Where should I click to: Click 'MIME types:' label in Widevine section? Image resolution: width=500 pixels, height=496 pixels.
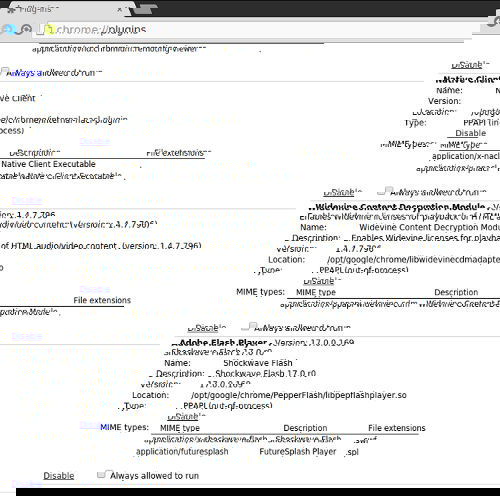(x=260, y=292)
